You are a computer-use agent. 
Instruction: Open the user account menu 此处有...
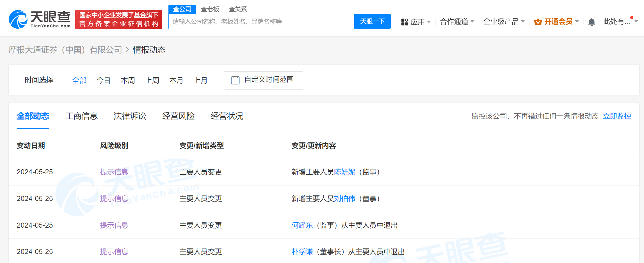[x=620, y=22]
